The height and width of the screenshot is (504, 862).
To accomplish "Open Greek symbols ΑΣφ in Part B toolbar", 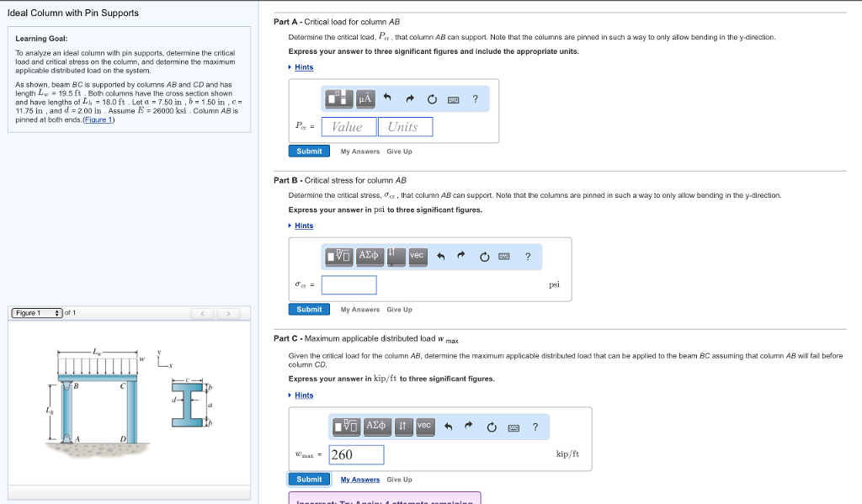I will coord(369,254).
